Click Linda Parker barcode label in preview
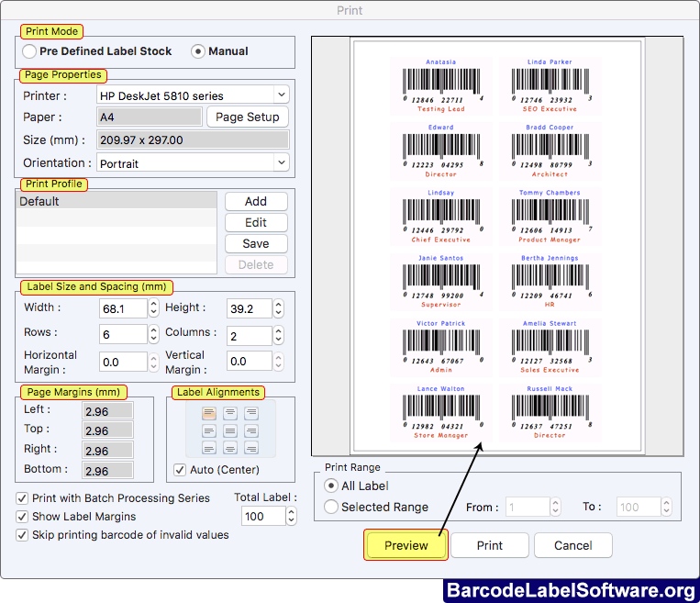The height and width of the screenshot is (603, 700). coord(550,85)
